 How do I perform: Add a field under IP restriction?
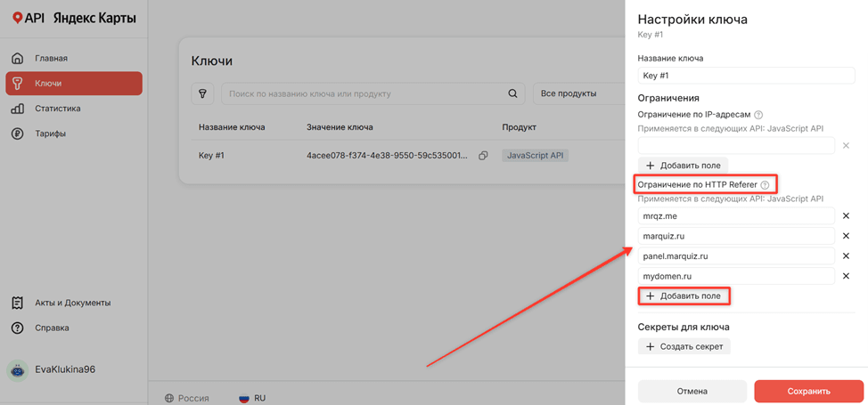coord(684,166)
